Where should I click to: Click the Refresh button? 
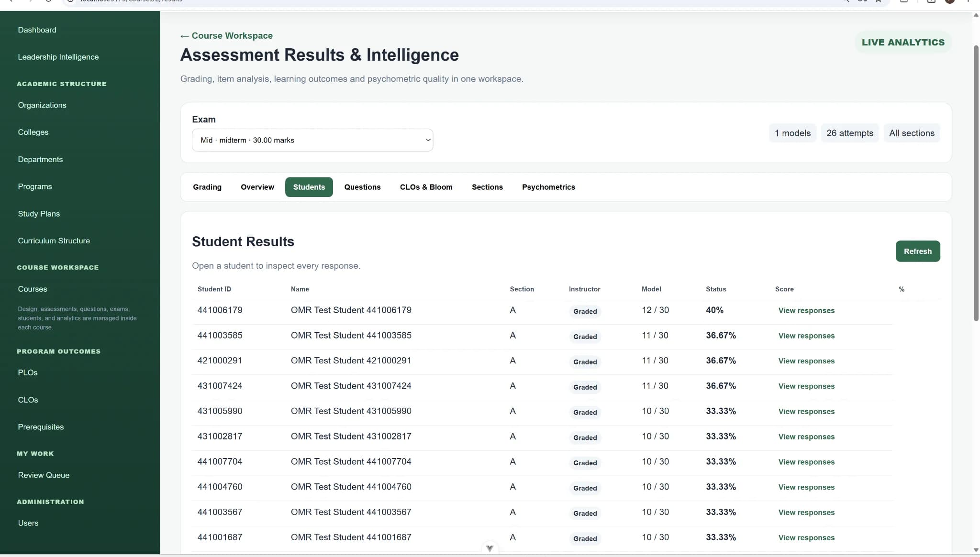(917, 251)
